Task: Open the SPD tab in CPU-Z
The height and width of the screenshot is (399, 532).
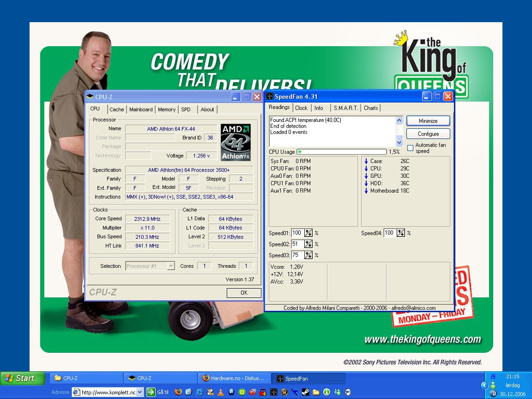Action: (x=186, y=109)
